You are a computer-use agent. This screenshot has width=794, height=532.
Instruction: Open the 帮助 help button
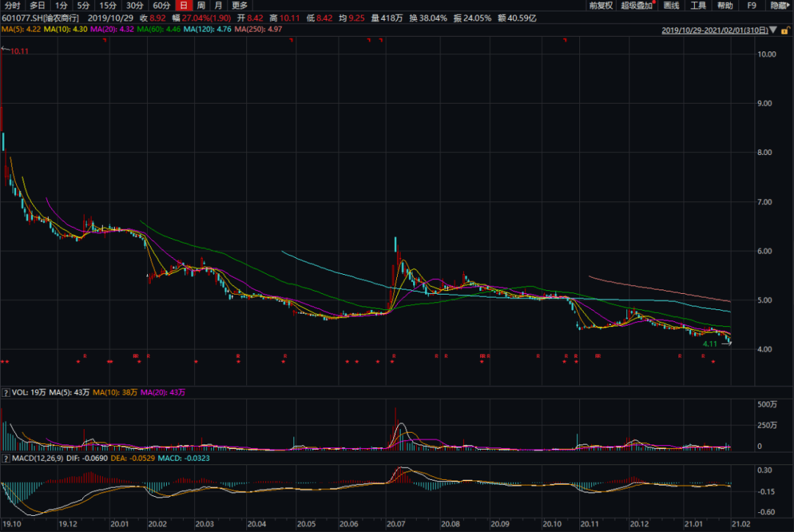pos(725,5)
